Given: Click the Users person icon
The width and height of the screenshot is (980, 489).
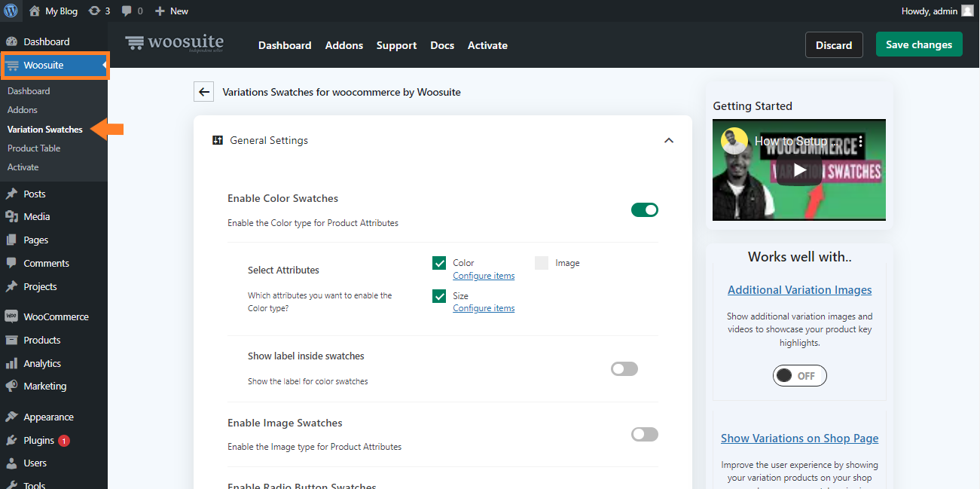Looking at the screenshot, I should click(11, 463).
